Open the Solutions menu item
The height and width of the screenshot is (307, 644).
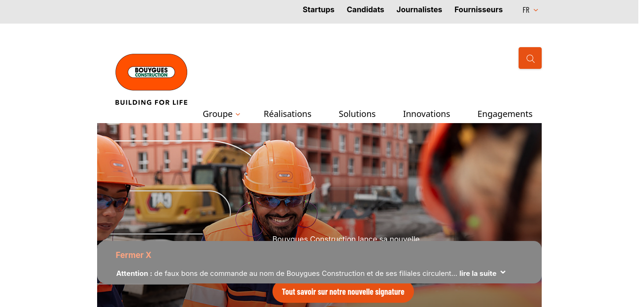tap(357, 114)
